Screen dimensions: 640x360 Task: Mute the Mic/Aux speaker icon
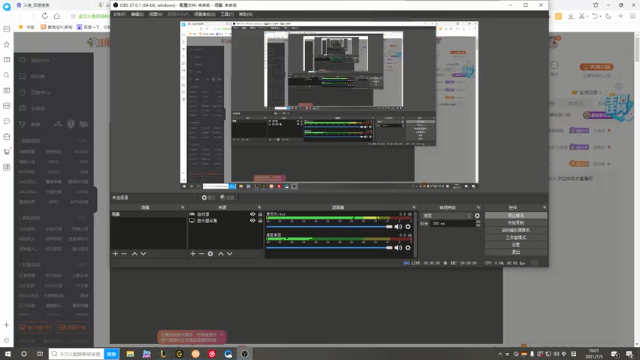click(x=398, y=227)
